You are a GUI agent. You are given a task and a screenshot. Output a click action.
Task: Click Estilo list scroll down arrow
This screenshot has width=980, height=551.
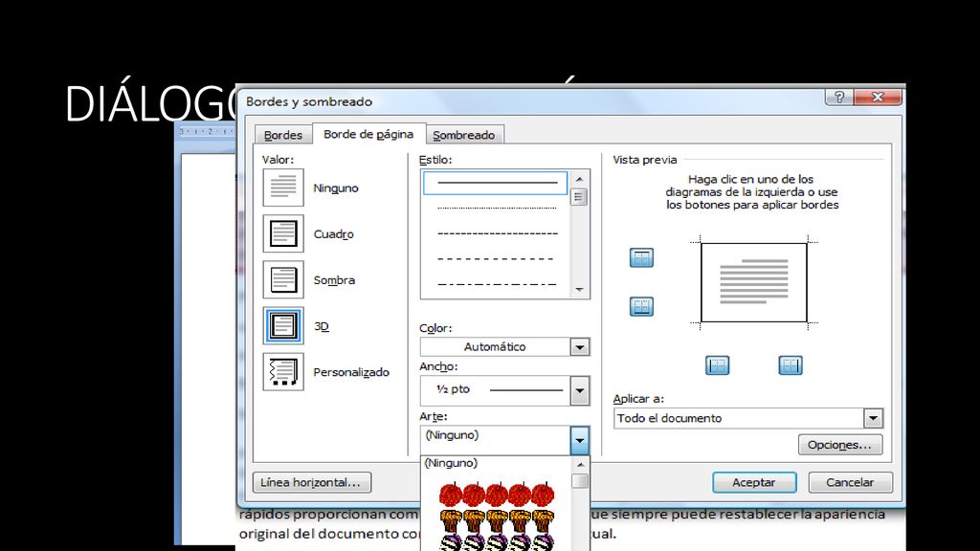coord(579,289)
